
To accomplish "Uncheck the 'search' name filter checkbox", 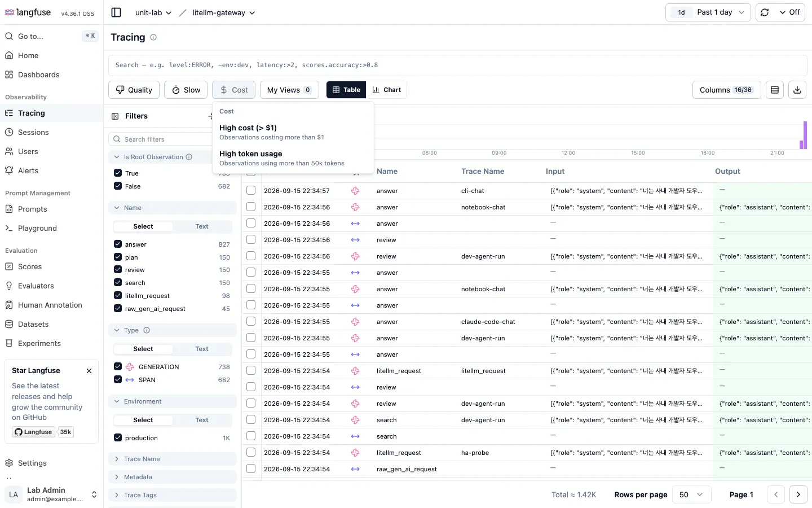I will 118,282.
